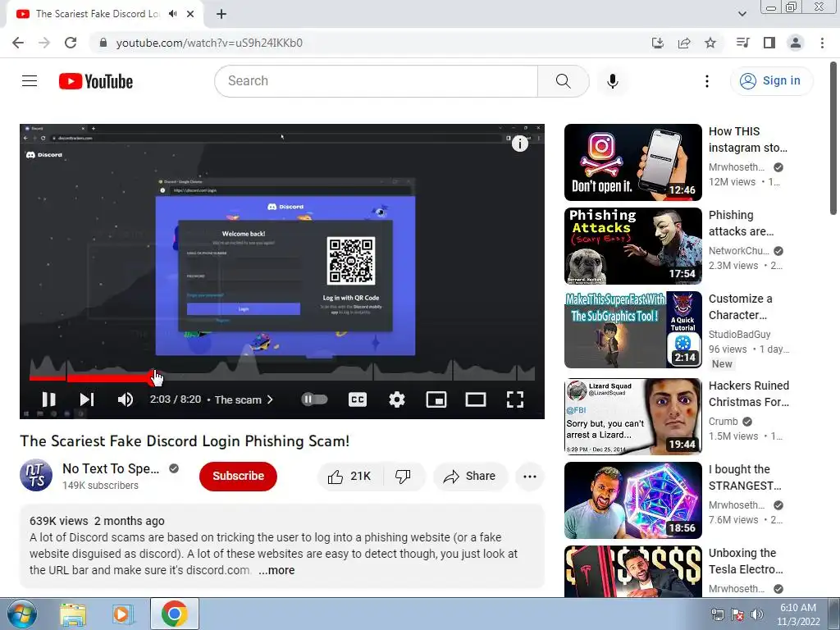The height and width of the screenshot is (630, 840).
Task: Open File Explorer from taskbar
Action: point(73,614)
